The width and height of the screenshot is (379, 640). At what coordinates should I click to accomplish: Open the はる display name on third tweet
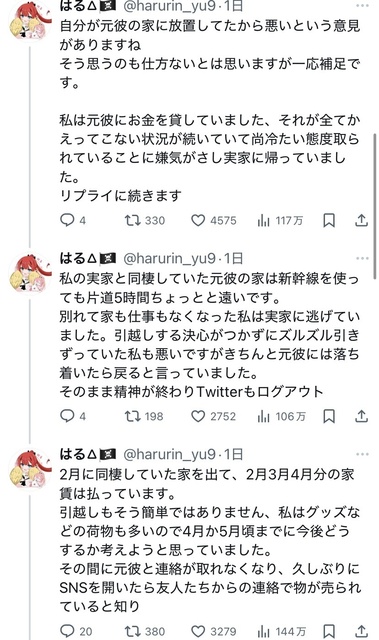tap(72, 454)
